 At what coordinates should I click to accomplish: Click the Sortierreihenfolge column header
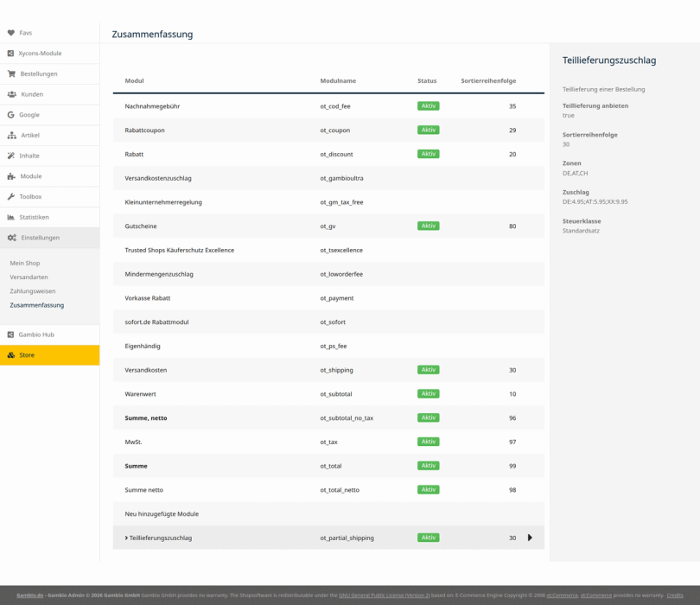[488, 81]
